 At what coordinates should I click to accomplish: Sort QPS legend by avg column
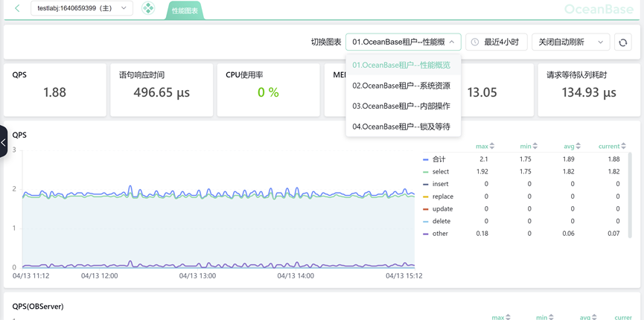(x=572, y=146)
